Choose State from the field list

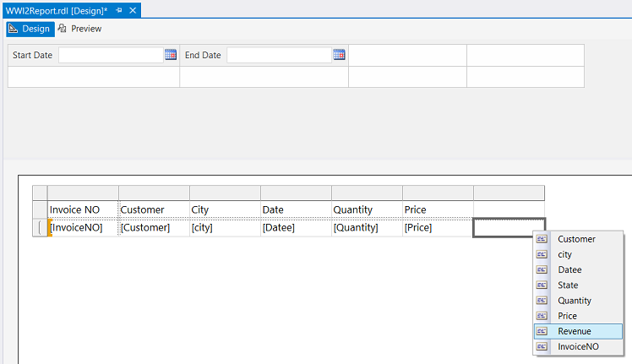578,285
